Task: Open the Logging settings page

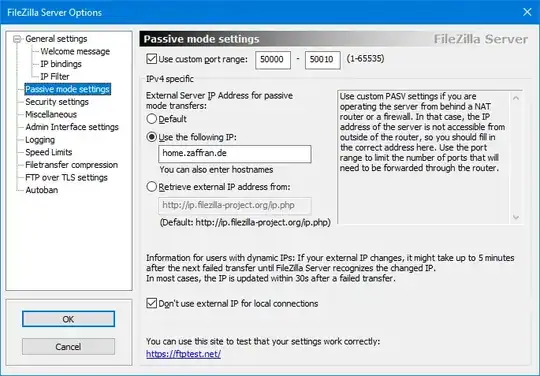Action: (x=40, y=140)
